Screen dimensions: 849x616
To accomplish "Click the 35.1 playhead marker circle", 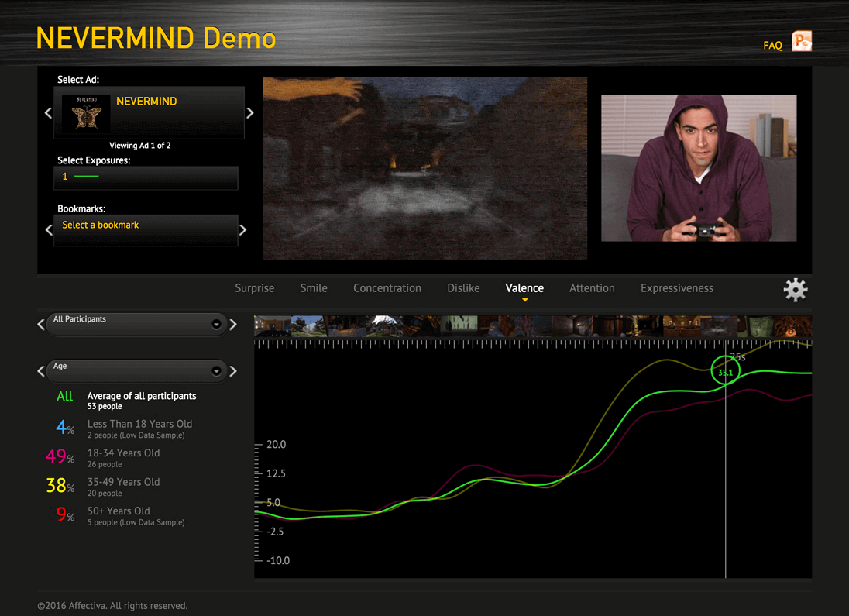I will [x=725, y=370].
